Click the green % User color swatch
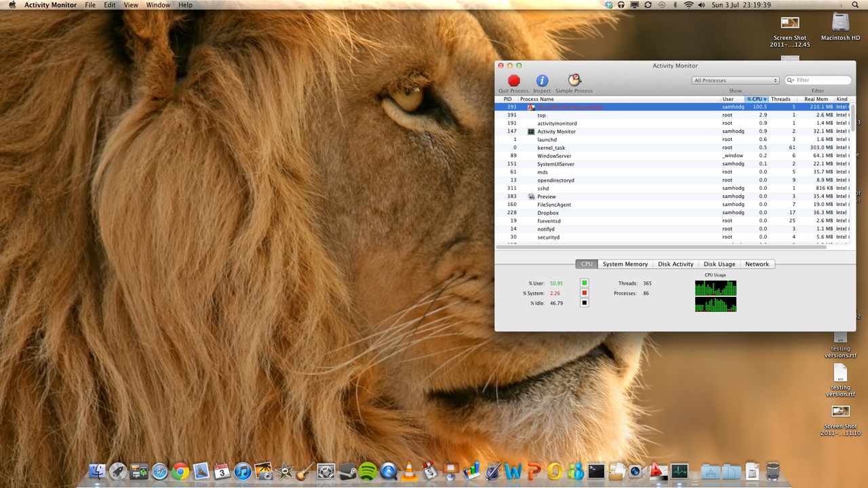Image resolution: width=868 pixels, height=488 pixels. pyautogui.click(x=585, y=283)
